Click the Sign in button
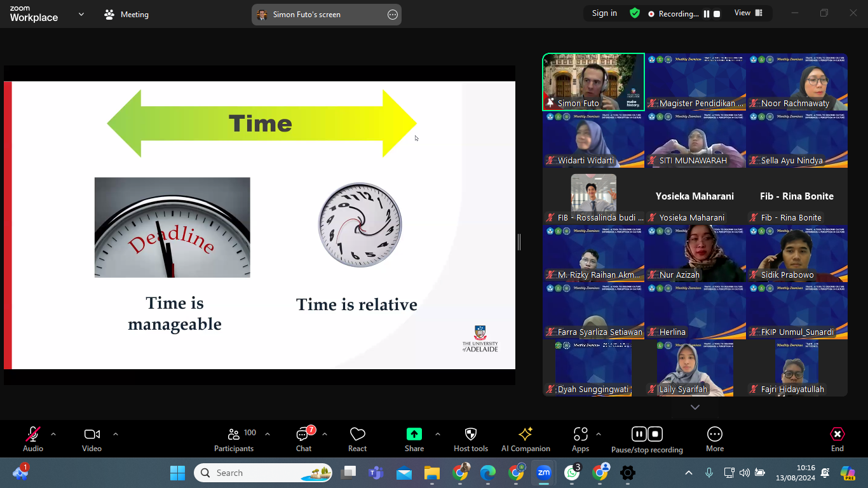Viewport: 868px width, 488px height. tap(603, 13)
